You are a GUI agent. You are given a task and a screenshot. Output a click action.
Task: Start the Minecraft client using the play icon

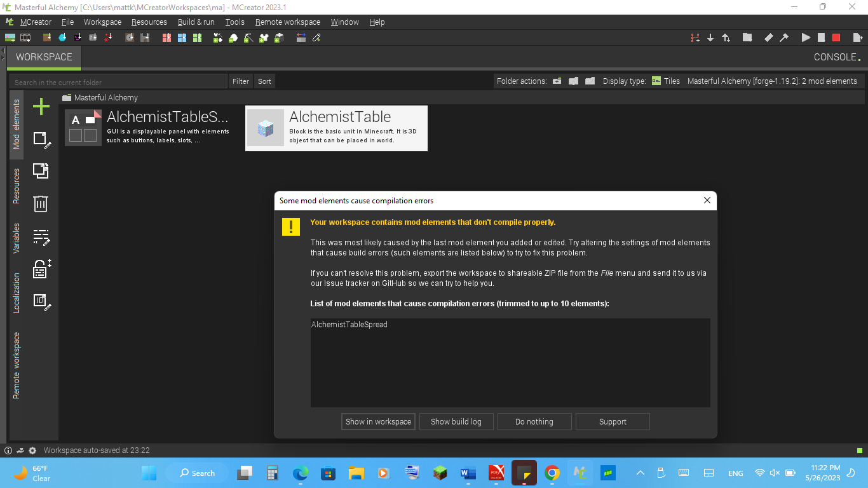pos(805,37)
